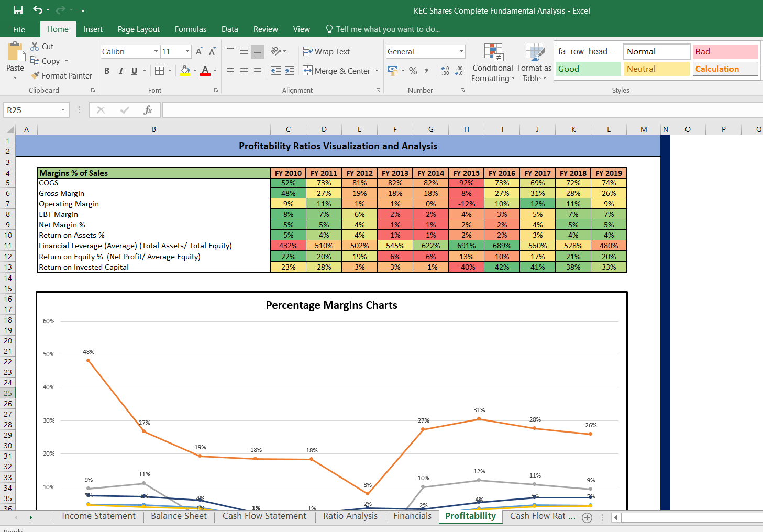Open Conditional Formatting menu
The width and height of the screenshot is (763, 532).
click(x=493, y=62)
